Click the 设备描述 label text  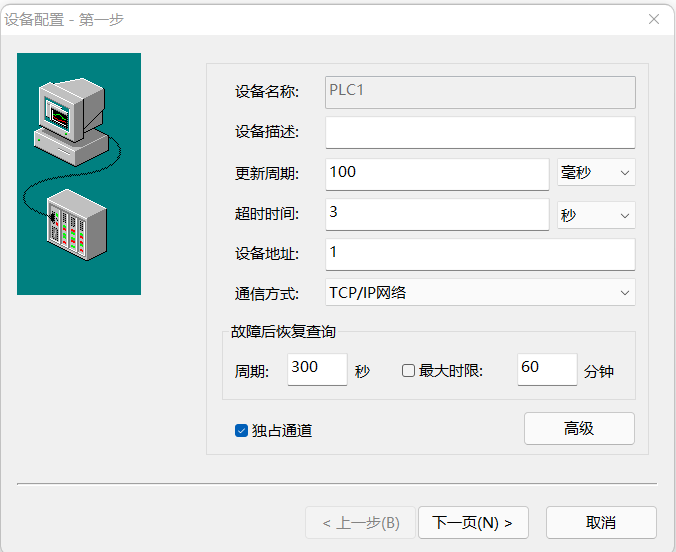tap(267, 132)
